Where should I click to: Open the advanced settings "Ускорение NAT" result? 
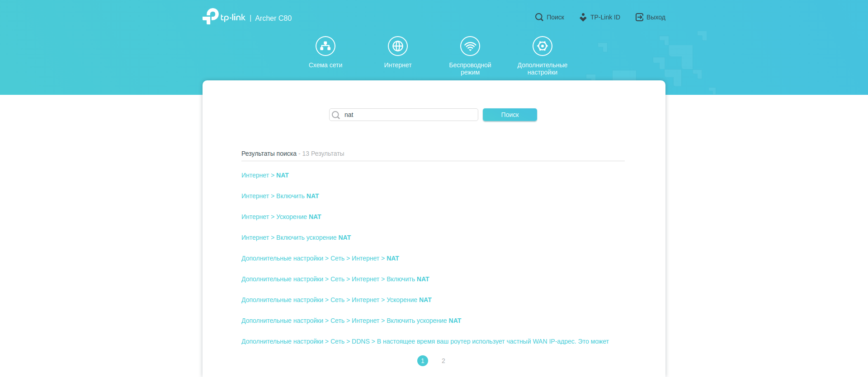pyautogui.click(x=336, y=300)
